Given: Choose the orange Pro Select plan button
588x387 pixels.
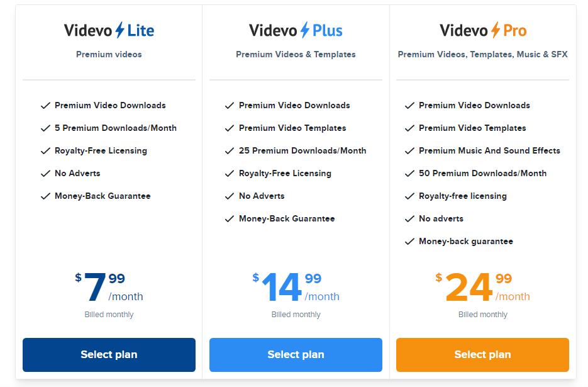Looking at the screenshot, I should (482, 355).
